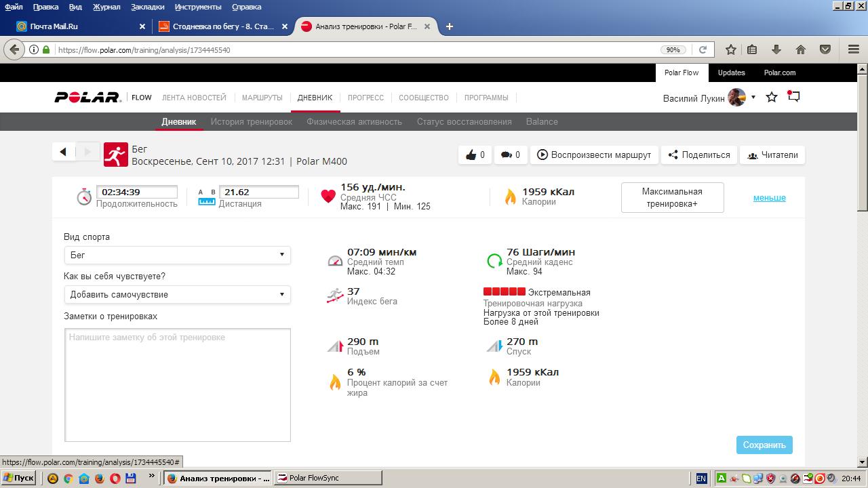The image size is (868, 488).
Task: Click the training notes text area
Action: coord(177,385)
